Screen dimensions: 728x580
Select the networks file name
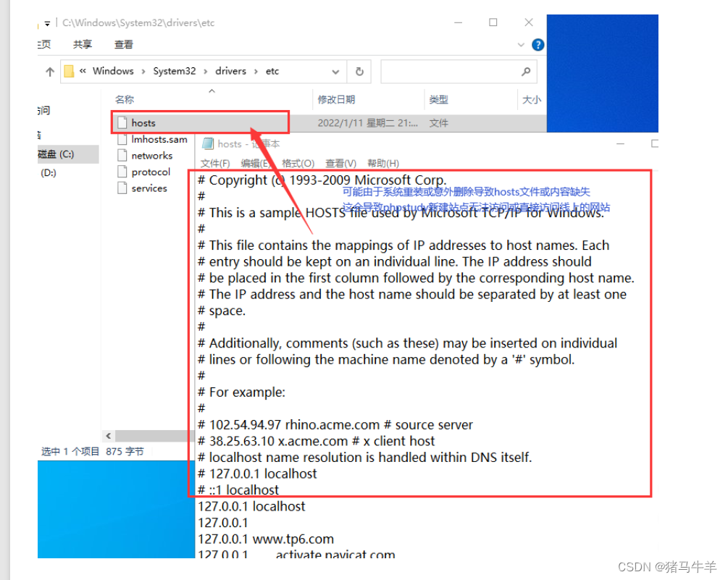point(152,156)
